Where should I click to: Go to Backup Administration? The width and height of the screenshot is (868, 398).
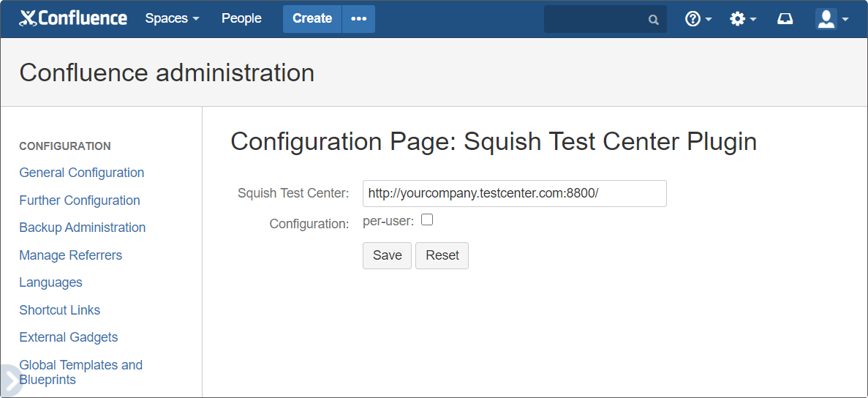[82, 228]
